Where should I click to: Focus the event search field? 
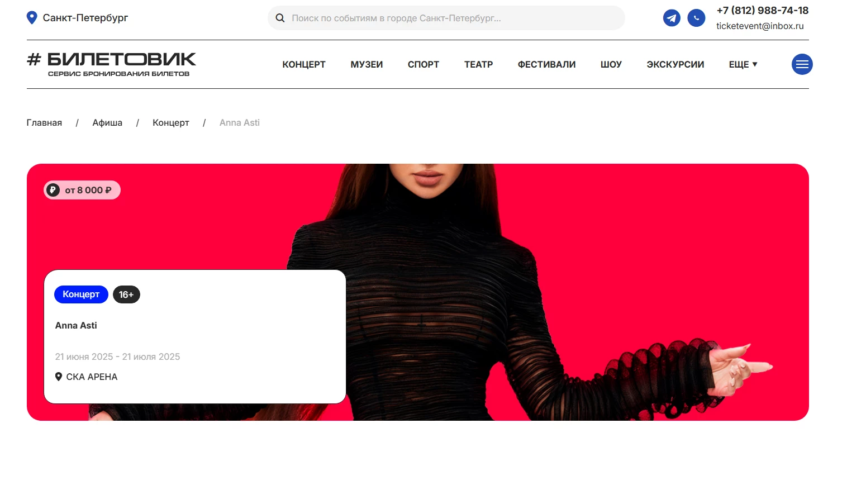(446, 18)
